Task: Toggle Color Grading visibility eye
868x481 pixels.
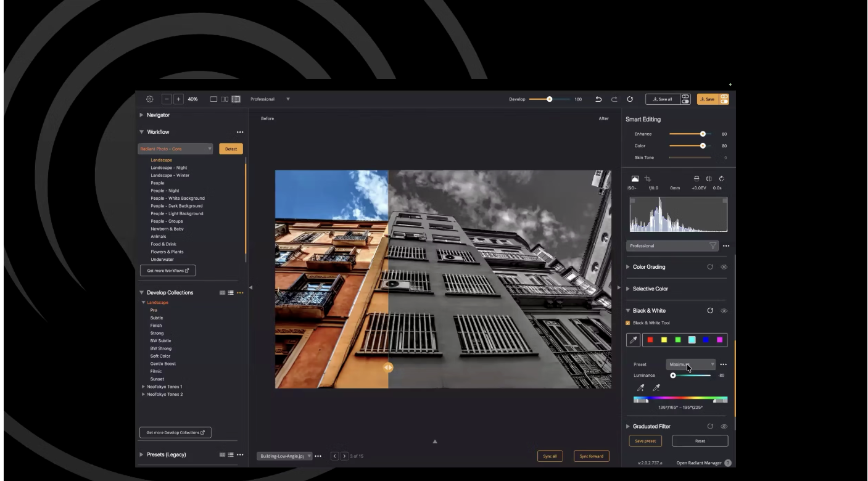Action: [x=724, y=267]
